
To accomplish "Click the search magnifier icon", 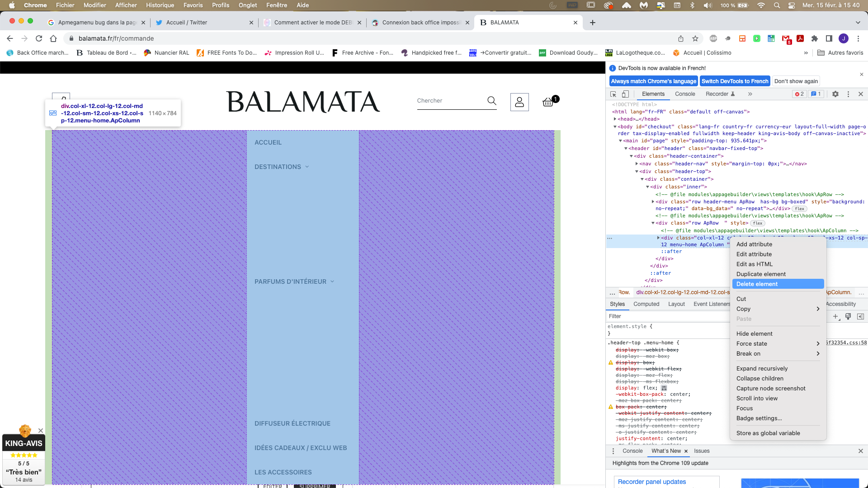I will coord(492,101).
